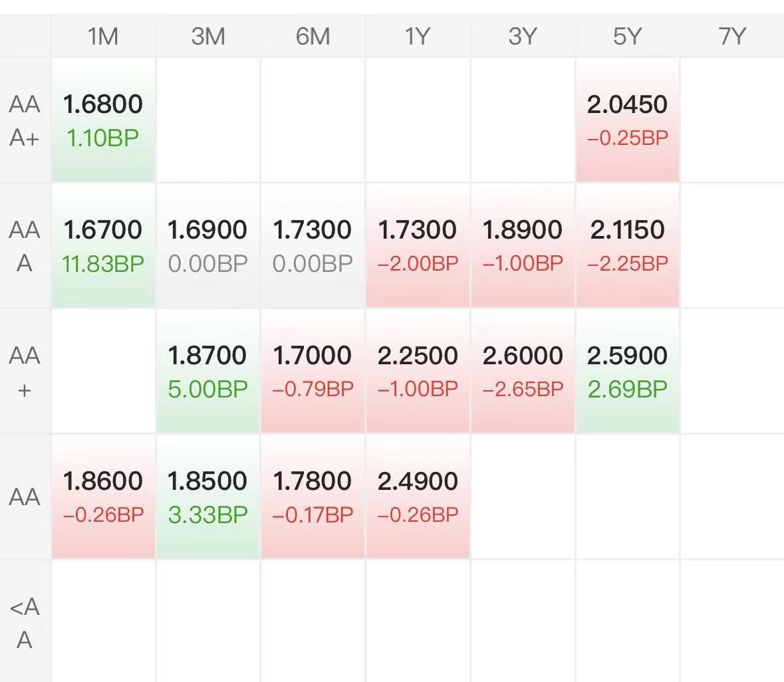Select the AAA+ rating row label

point(25,120)
